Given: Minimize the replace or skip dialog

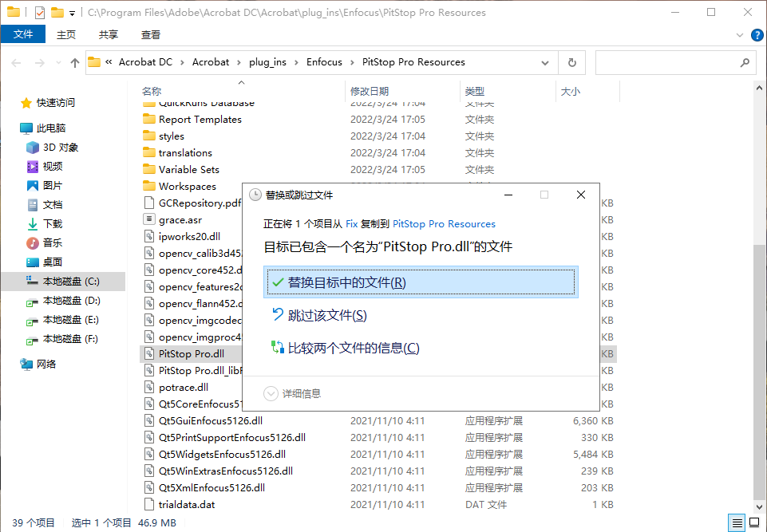Looking at the screenshot, I should coord(508,195).
